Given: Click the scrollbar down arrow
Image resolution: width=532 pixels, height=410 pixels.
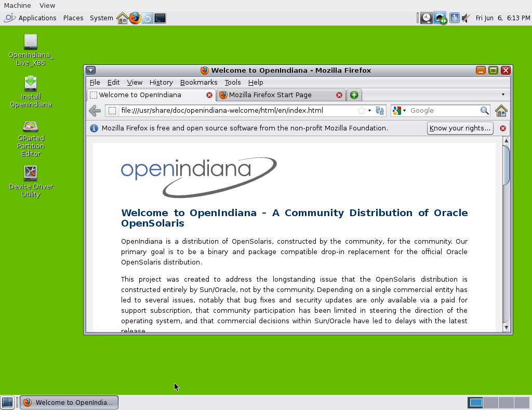Looking at the screenshot, I should (506, 327).
